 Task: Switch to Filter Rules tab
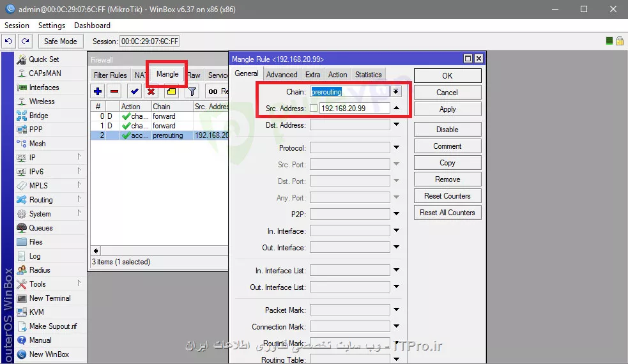coord(110,75)
